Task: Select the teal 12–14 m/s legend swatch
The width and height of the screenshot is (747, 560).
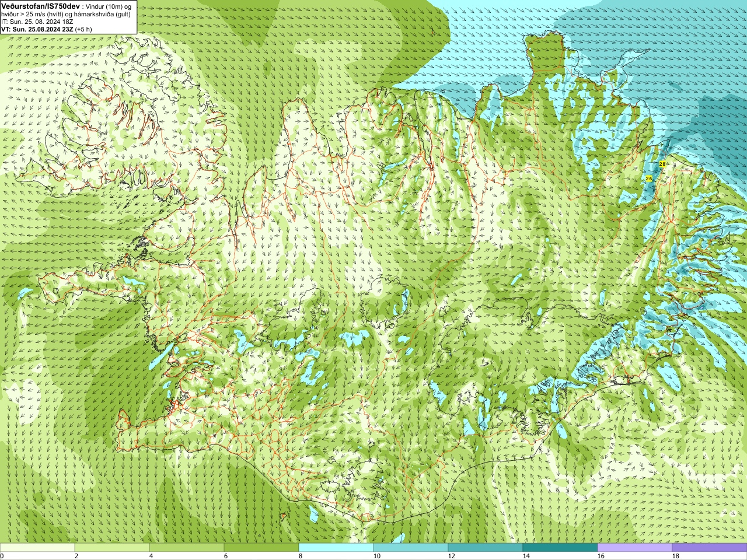Action: pos(486,548)
